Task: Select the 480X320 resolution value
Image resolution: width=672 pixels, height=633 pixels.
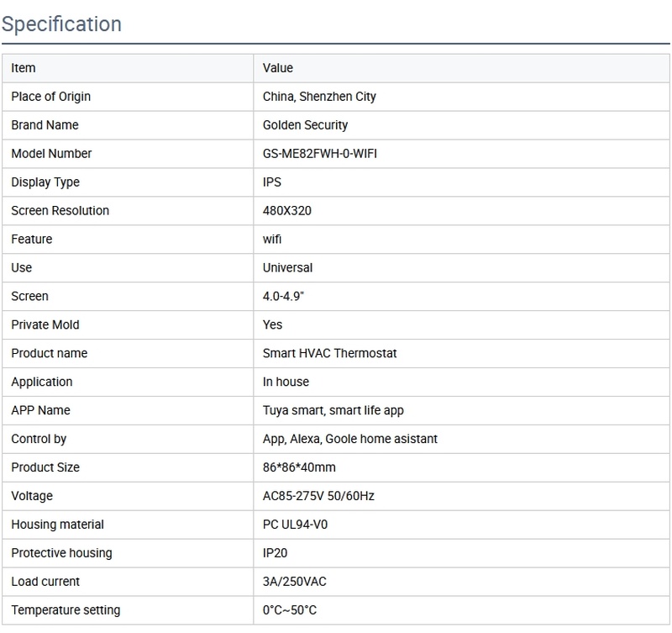Action: tap(287, 211)
